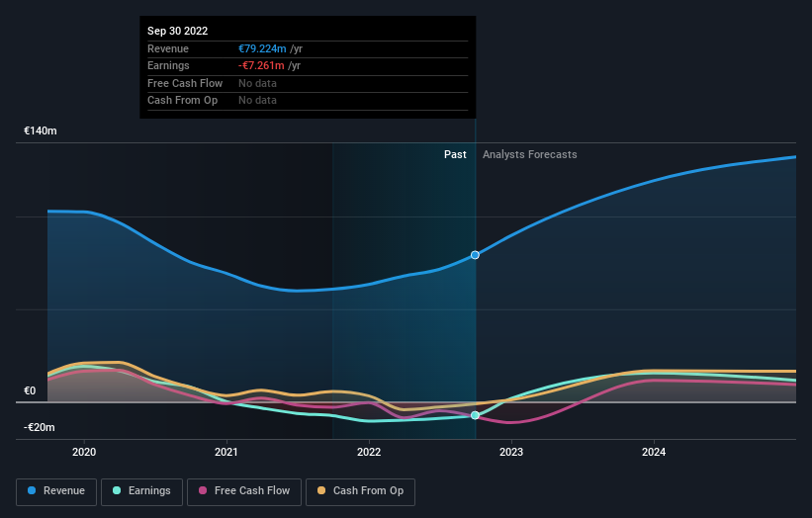Toggle the Free Cash Flow legend series
812x518 pixels.
coord(244,491)
